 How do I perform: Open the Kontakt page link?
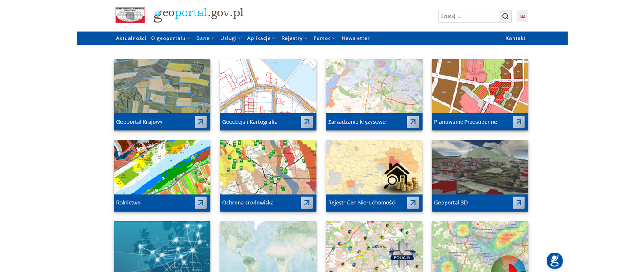pyautogui.click(x=515, y=38)
